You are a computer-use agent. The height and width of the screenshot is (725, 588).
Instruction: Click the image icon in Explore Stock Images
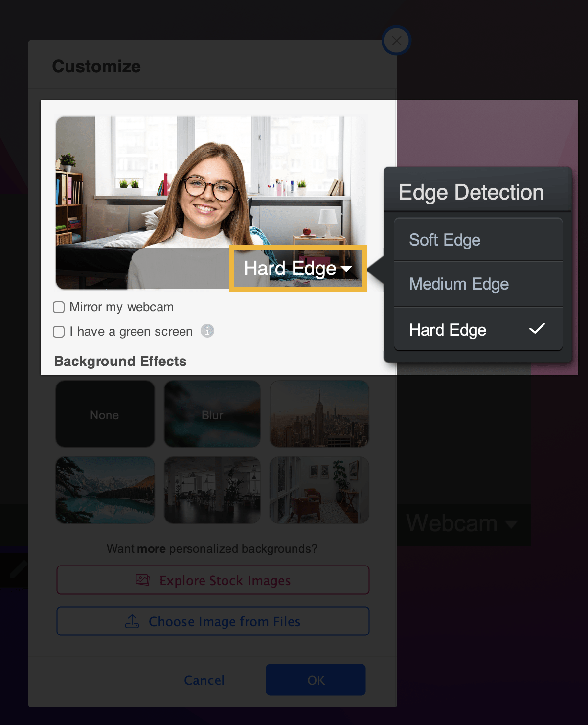click(x=142, y=580)
